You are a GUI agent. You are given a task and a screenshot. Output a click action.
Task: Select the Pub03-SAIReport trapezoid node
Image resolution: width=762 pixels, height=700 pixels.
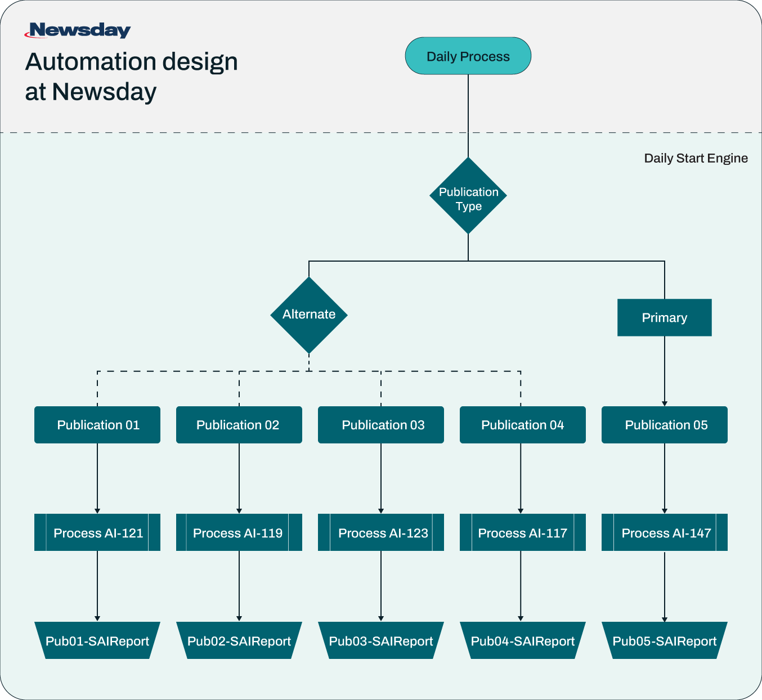[381, 640]
